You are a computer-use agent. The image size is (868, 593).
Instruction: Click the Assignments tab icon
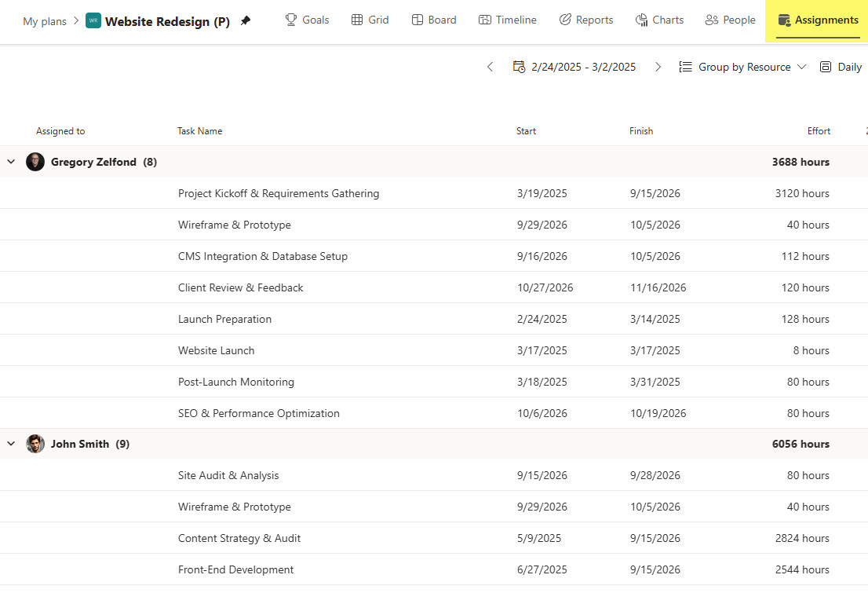tap(784, 20)
